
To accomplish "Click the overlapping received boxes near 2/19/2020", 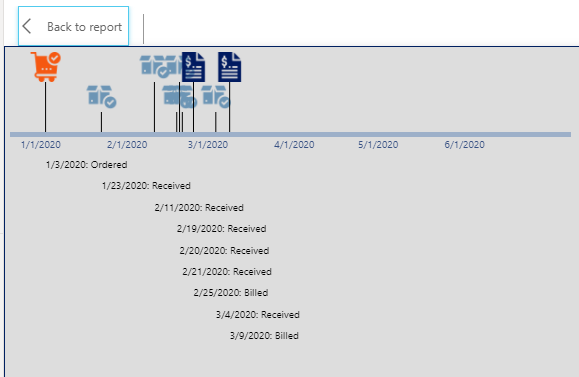I will [179, 97].
